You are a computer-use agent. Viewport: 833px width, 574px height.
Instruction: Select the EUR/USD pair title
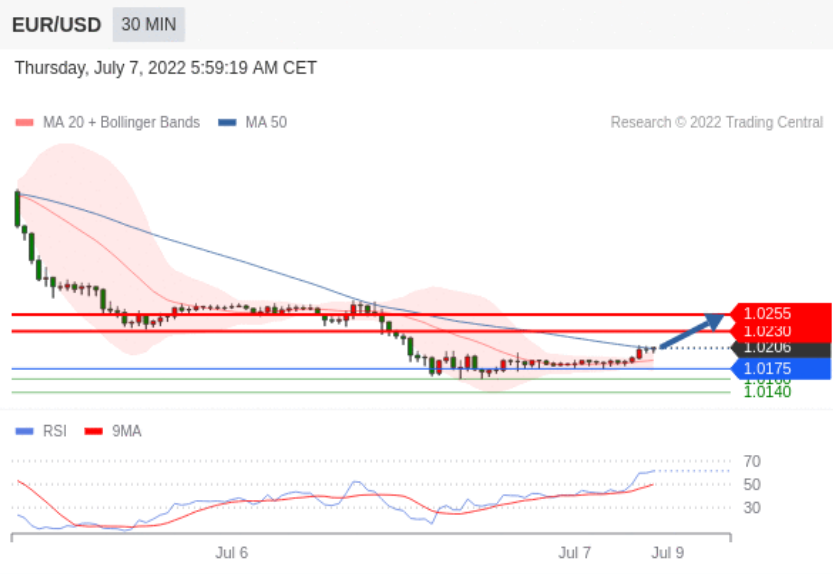pos(56,25)
